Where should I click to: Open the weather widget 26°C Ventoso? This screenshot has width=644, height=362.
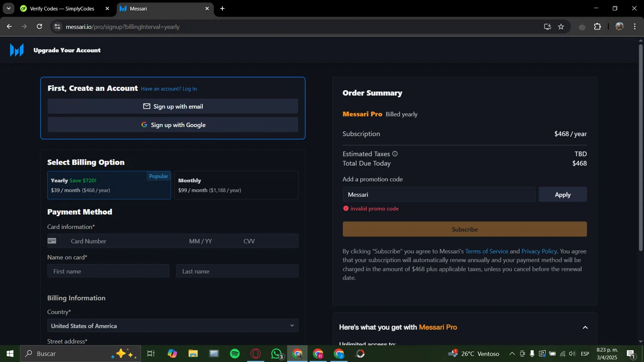coord(474,354)
